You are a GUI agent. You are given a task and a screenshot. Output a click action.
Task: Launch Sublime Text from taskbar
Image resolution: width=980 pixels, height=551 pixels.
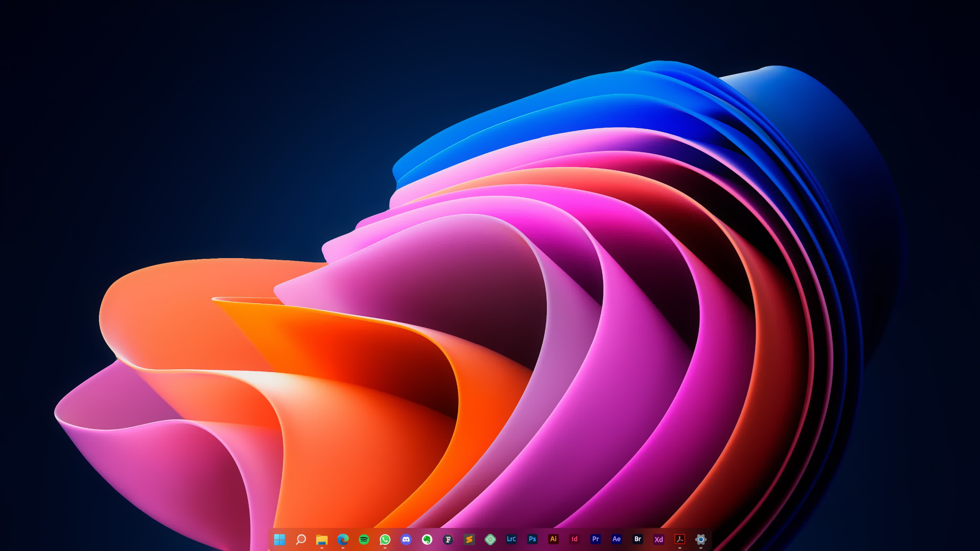coord(469,539)
